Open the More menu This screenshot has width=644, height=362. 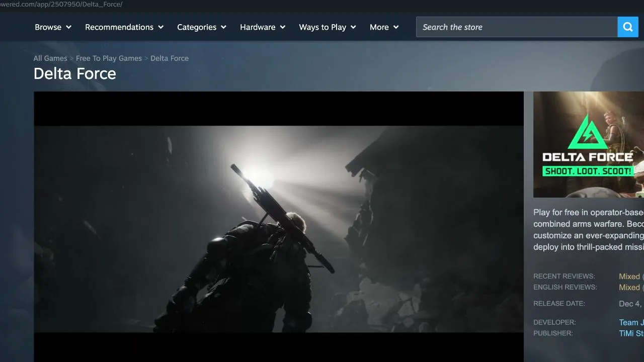(384, 27)
